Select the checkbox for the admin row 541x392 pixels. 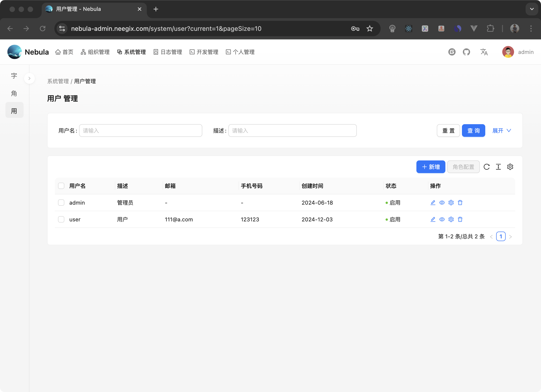point(61,203)
